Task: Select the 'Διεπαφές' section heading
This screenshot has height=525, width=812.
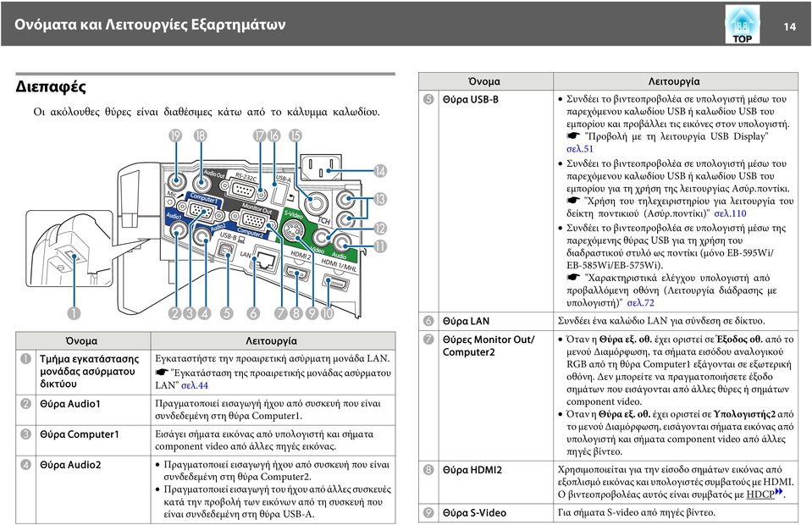Action: coord(50,86)
